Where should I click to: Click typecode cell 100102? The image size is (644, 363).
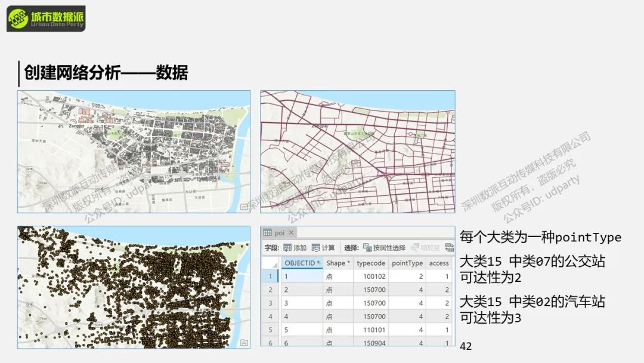click(x=371, y=276)
